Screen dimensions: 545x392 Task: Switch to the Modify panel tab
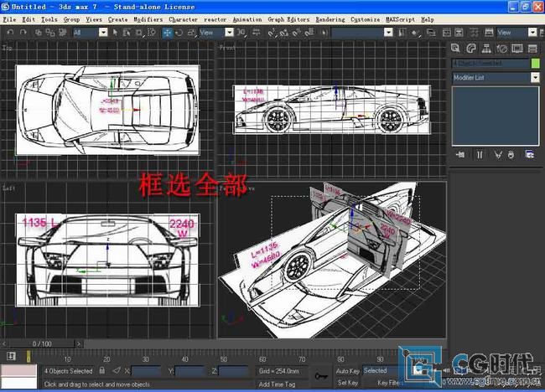coord(470,49)
